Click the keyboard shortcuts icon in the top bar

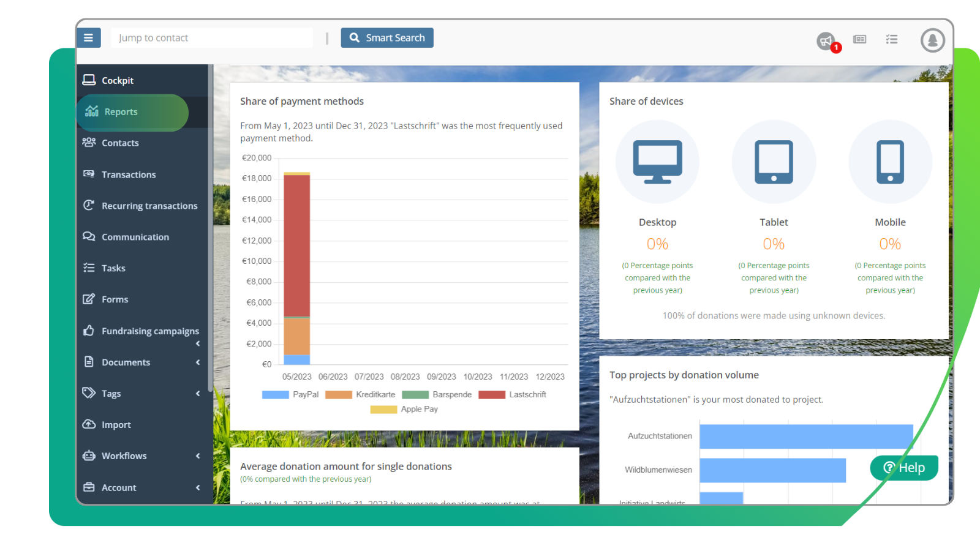click(859, 39)
